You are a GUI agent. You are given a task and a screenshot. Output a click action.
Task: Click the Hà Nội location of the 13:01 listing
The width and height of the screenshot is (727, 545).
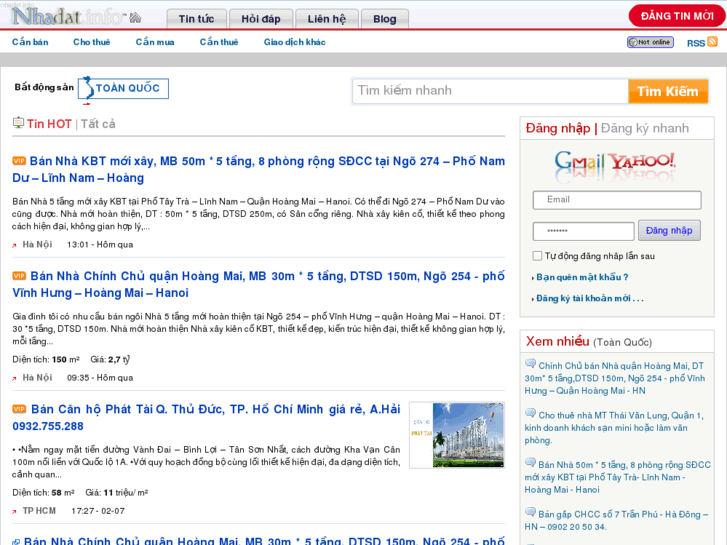coord(38,244)
